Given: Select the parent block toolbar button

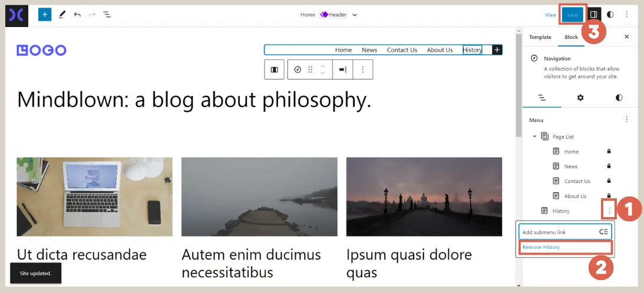Looking at the screenshot, I should point(275,70).
